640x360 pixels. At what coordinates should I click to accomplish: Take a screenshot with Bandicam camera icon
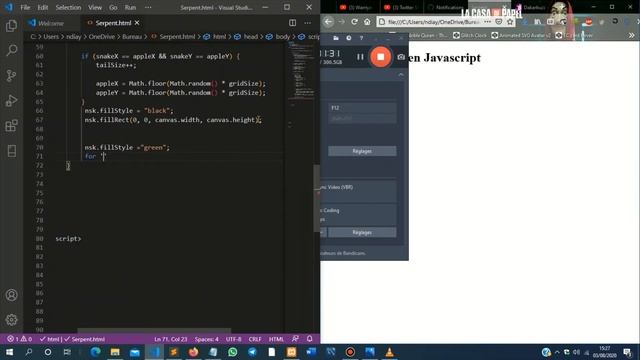click(x=401, y=57)
